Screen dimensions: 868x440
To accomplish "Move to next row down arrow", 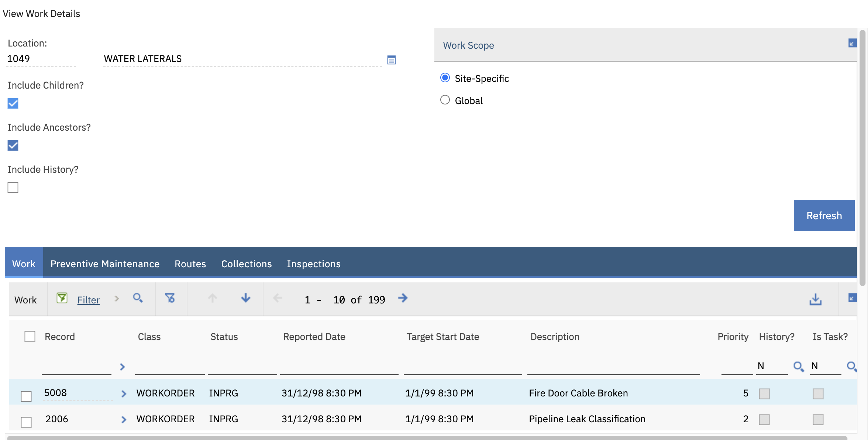I will click(245, 298).
